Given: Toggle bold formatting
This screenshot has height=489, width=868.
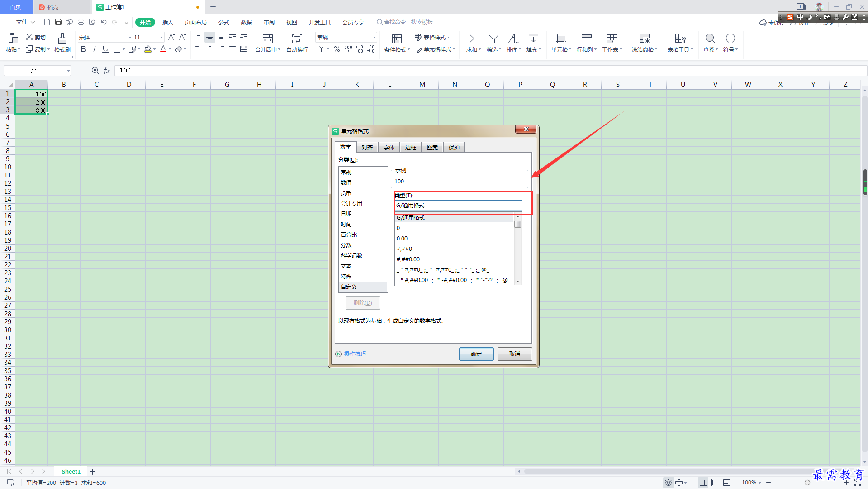Looking at the screenshot, I should (83, 49).
